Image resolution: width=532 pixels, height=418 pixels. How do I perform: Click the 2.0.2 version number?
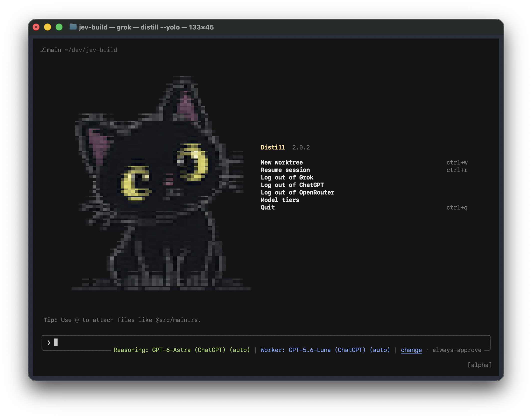(x=301, y=147)
